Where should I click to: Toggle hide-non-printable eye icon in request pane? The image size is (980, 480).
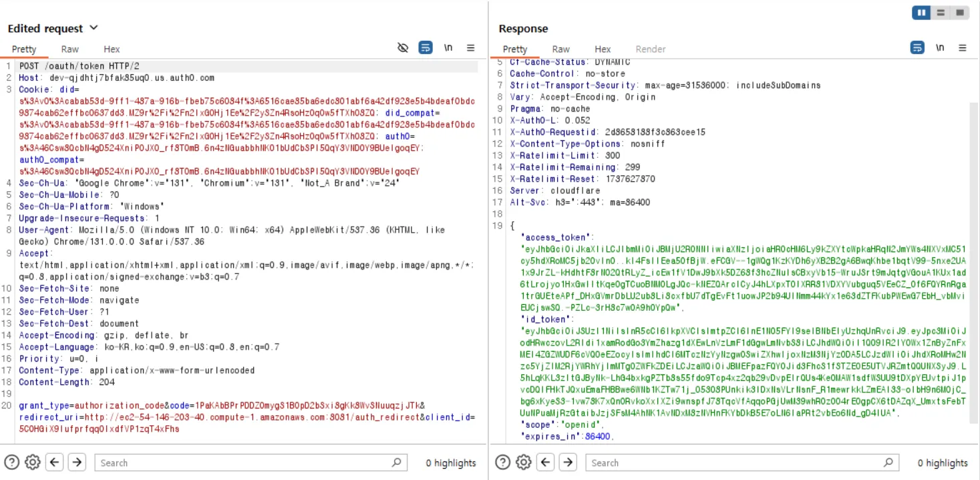coord(403,47)
